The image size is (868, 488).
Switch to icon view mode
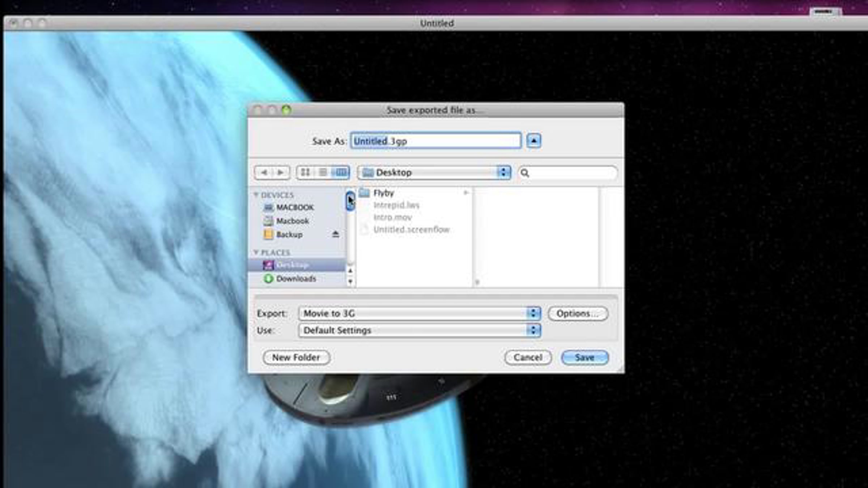click(305, 172)
